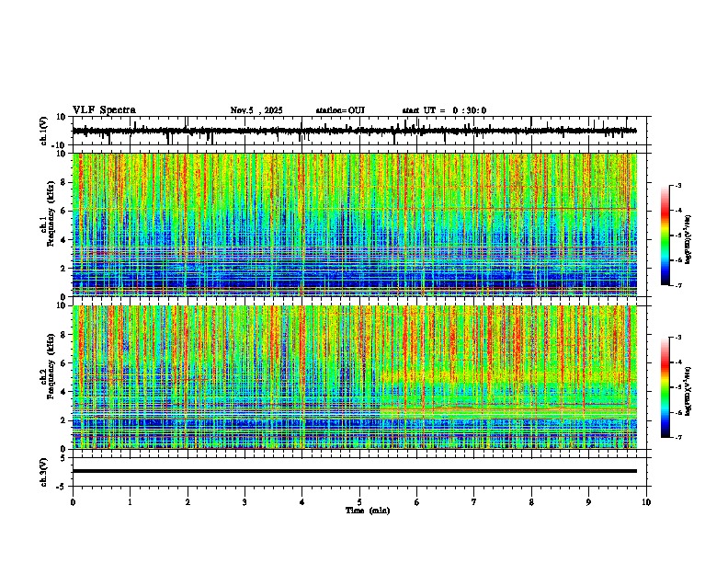Screen dimensions: 728x563
Task: Click the "station=OUJ" label
Action: click(340, 110)
